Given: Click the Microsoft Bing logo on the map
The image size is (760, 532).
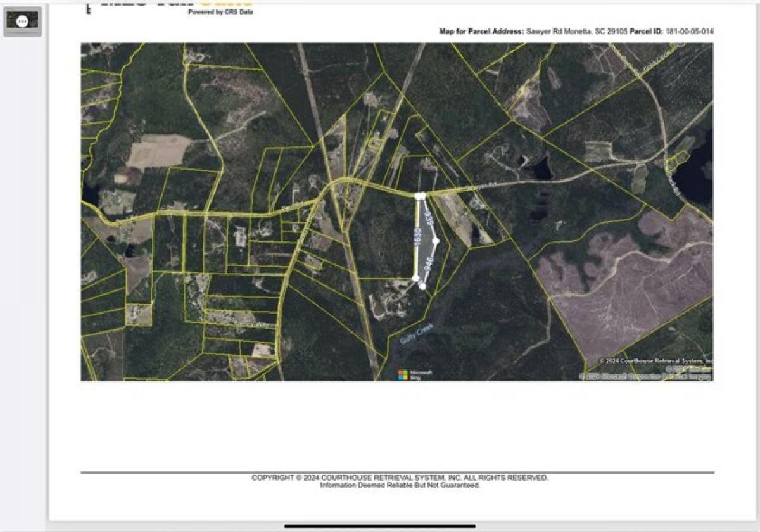Looking at the screenshot, I should [x=415, y=374].
